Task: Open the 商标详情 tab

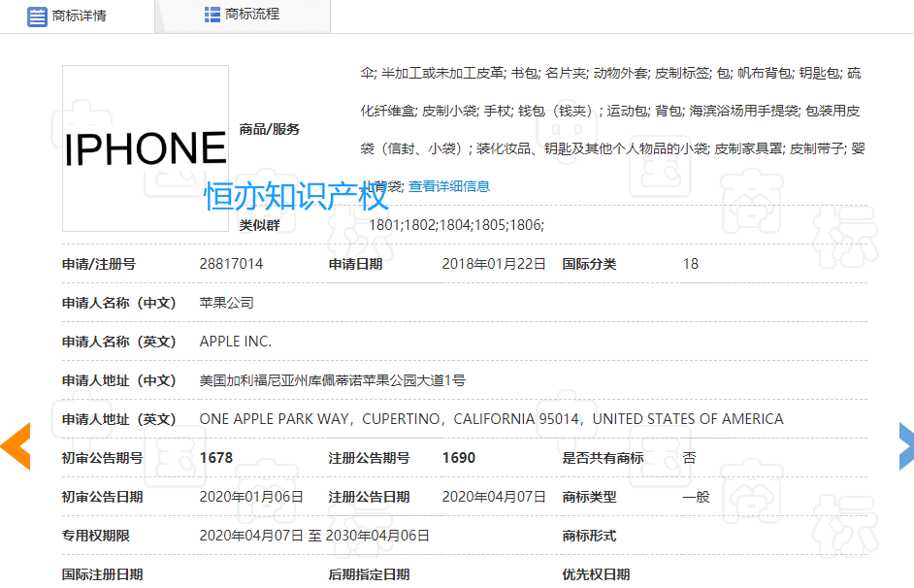Action: pyautogui.click(x=76, y=16)
